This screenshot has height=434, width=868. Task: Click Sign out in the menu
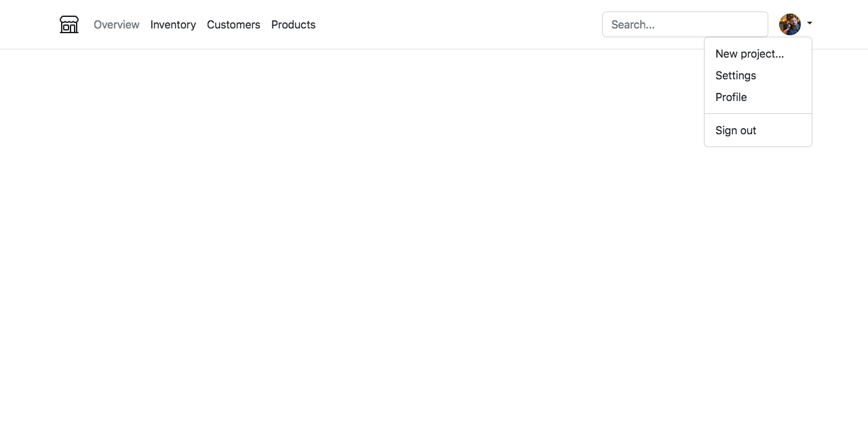pyautogui.click(x=758, y=130)
